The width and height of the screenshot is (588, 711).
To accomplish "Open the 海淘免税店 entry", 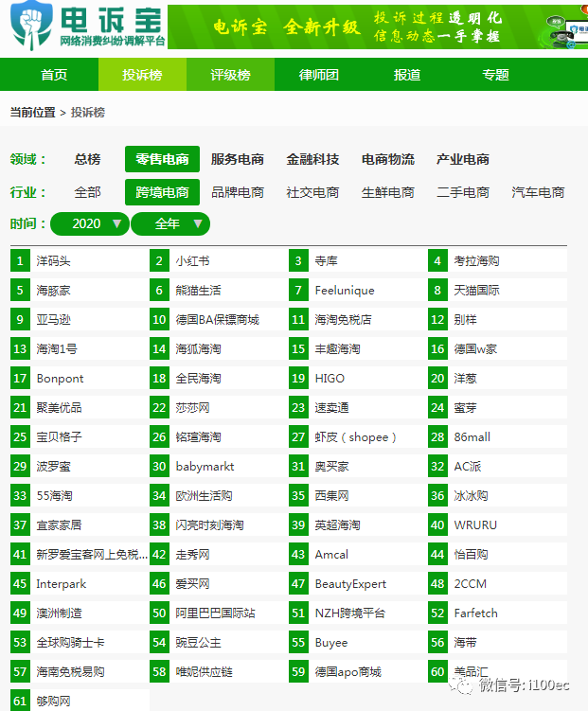I will [358, 320].
